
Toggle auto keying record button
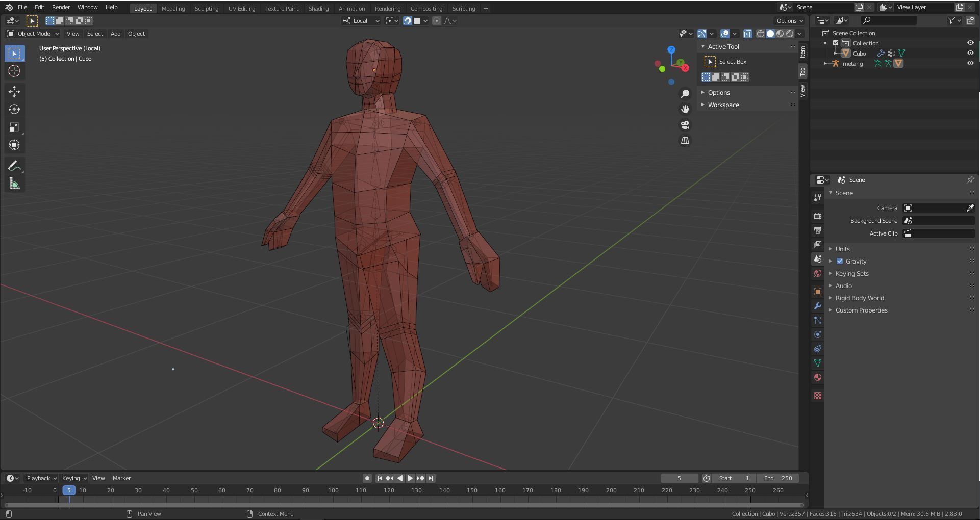(367, 478)
